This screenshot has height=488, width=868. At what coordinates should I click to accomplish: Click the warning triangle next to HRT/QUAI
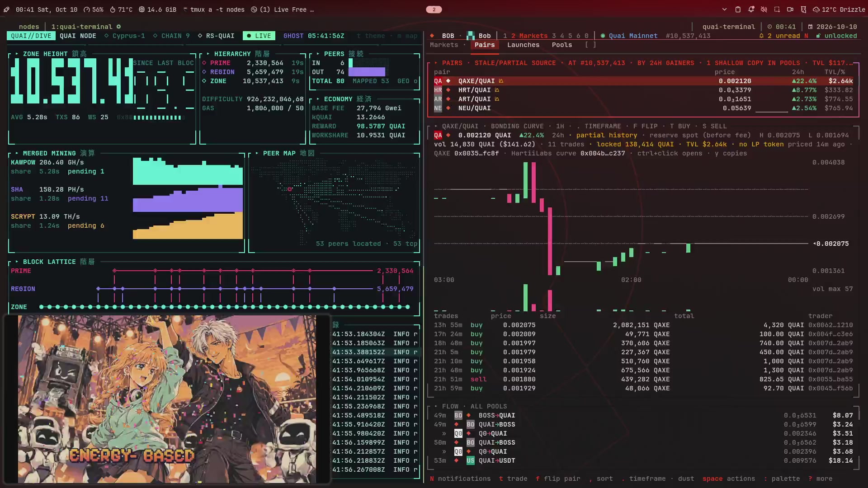point(497,90)
